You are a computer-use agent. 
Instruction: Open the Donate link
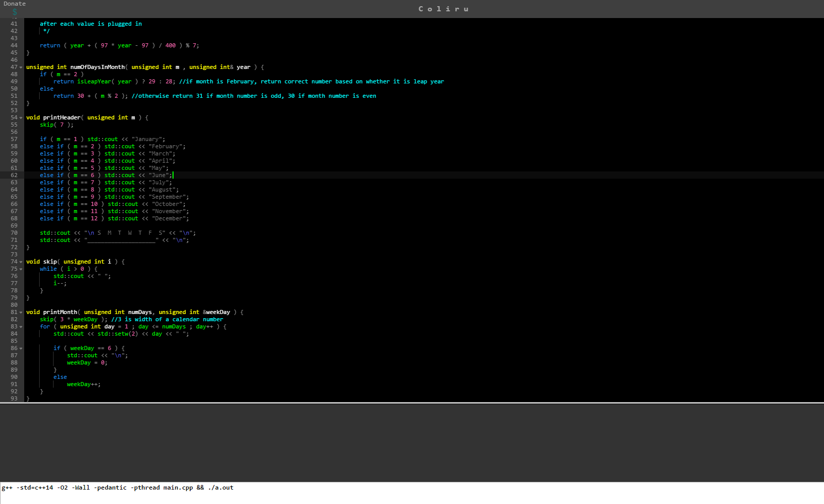[14, 4]
